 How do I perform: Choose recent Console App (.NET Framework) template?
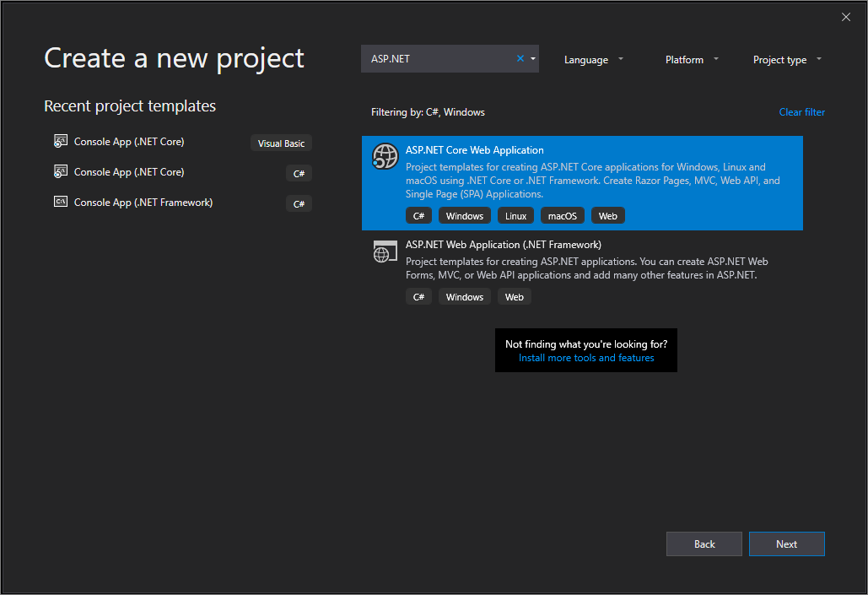point(143,203)
